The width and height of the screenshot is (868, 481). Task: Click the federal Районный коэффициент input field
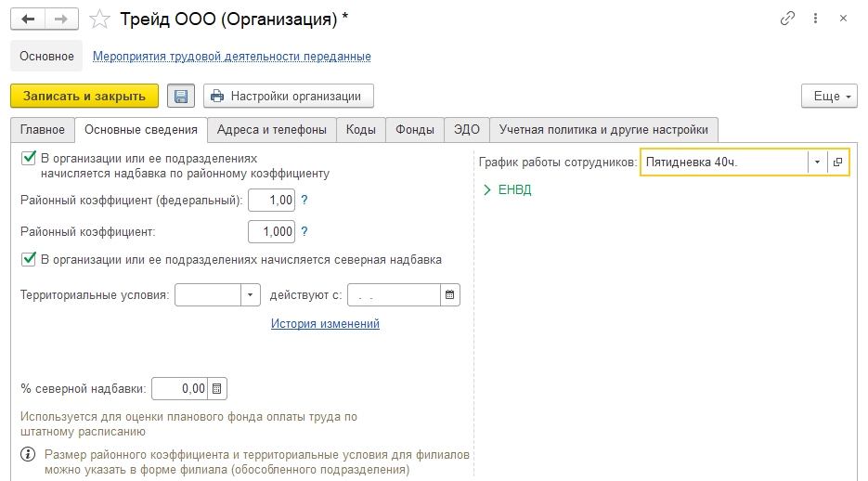coord(271,200)
